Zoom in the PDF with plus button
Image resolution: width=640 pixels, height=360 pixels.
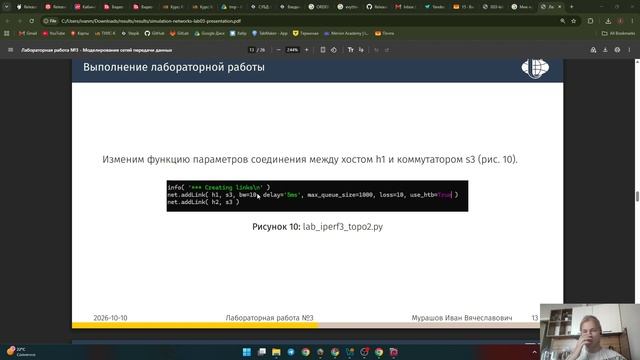[x=307, y=50]
